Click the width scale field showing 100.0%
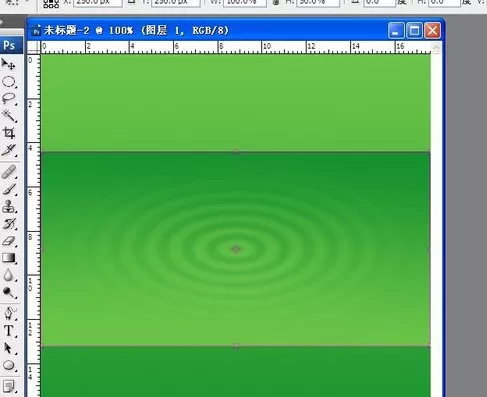This screenshot has height=397, width=487. click(x=245, y=3)
